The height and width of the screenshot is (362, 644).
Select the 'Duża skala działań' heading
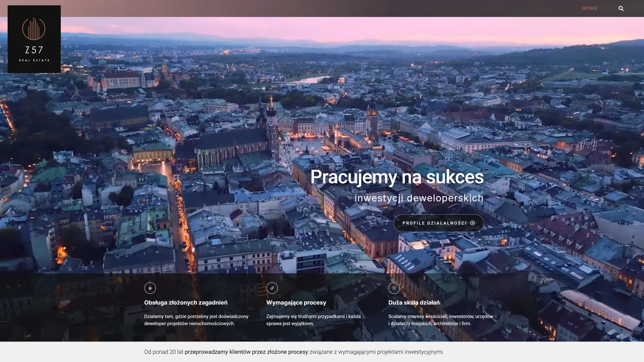coord(414,303)
